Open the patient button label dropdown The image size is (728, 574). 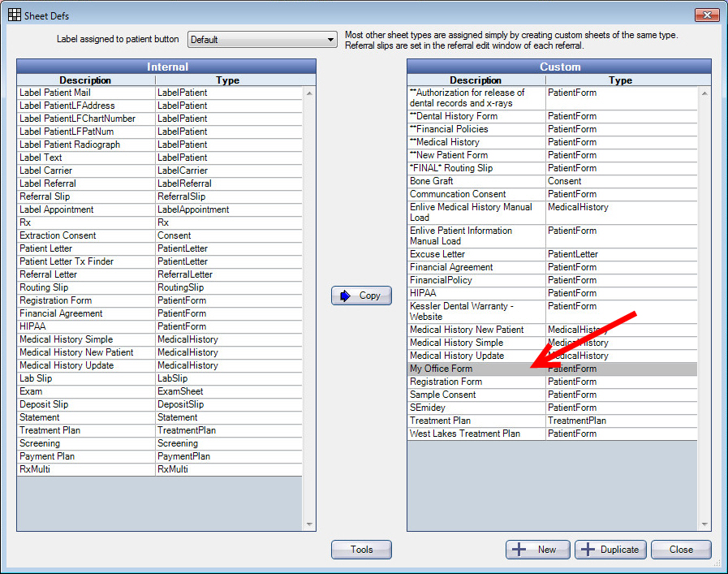262,40
